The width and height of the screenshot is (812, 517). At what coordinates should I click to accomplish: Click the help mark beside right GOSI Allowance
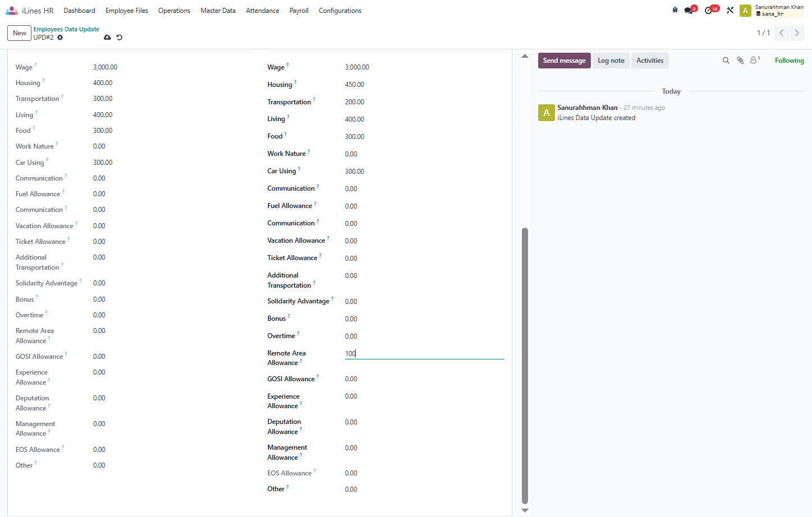pyautogui.click(x=318, y=376)
